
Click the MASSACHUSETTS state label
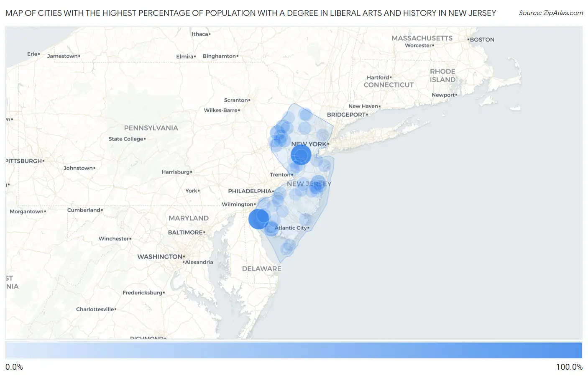[x=422, y=38]
